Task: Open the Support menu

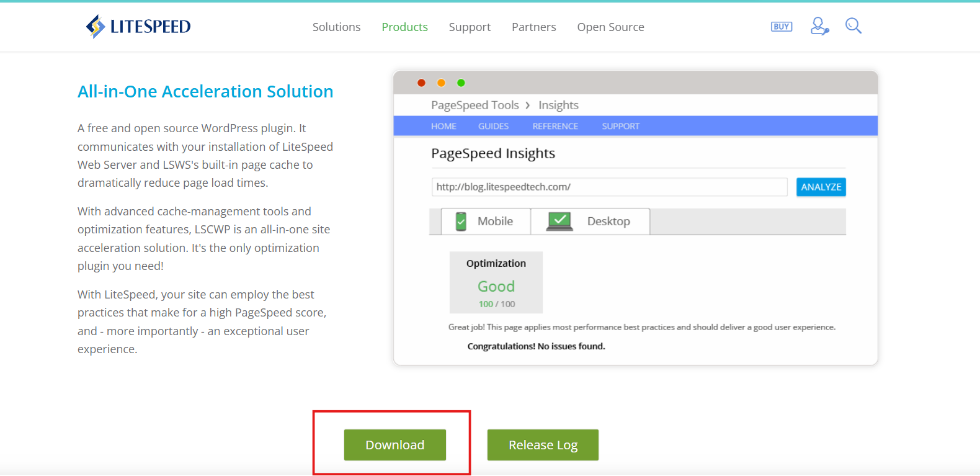Action: pyautogui.click(x=470, y=27)
